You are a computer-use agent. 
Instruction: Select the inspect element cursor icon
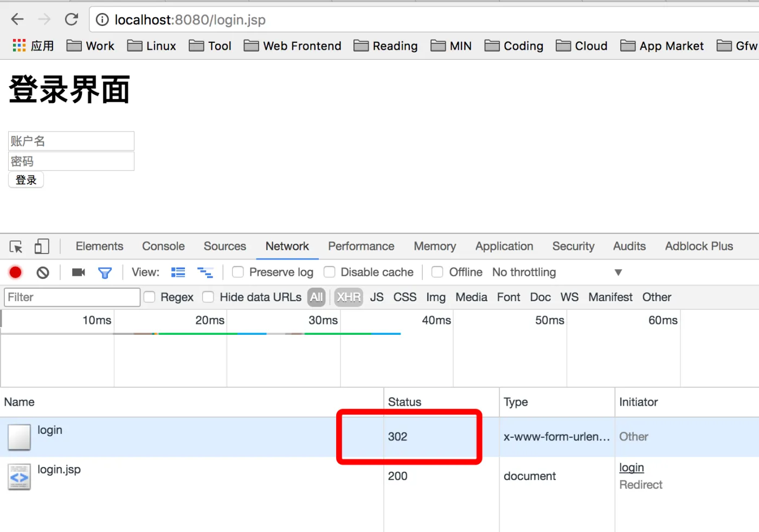coord(16,246)
